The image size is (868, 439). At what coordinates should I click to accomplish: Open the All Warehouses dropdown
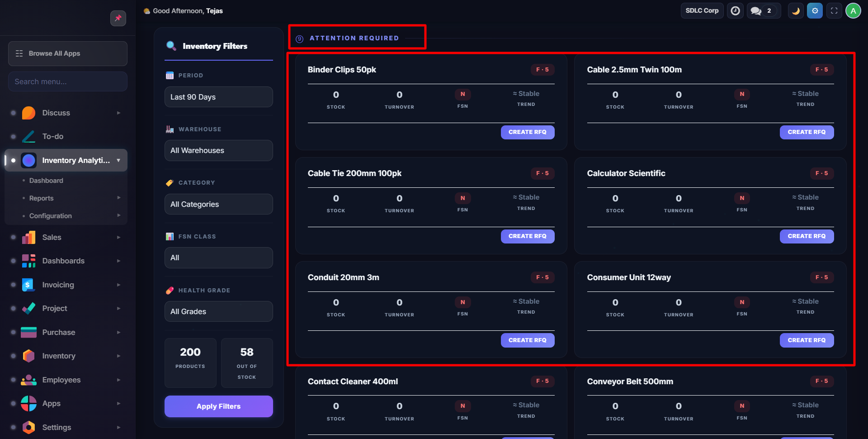[x=218, y=150]
